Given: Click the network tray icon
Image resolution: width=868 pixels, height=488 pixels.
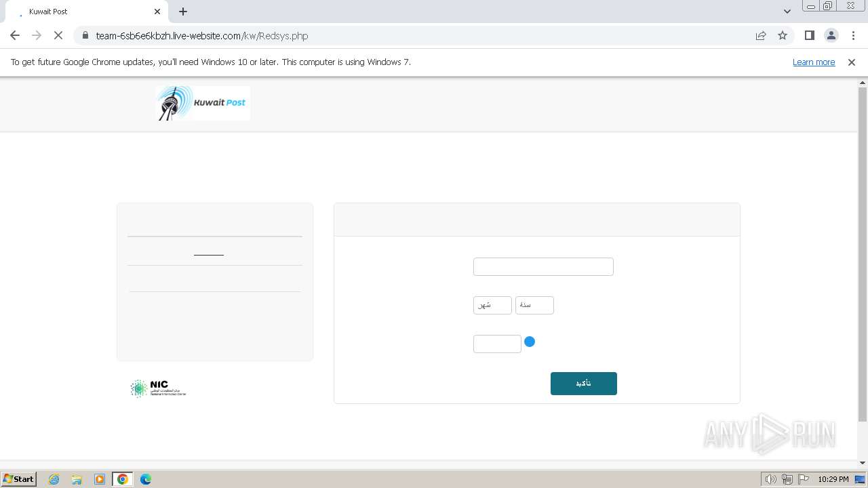Looking at the screenshot, I should point(787,479).
